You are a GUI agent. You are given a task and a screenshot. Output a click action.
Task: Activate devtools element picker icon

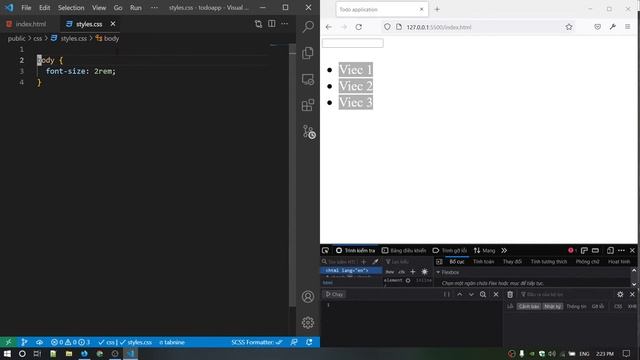coord(325,250)
